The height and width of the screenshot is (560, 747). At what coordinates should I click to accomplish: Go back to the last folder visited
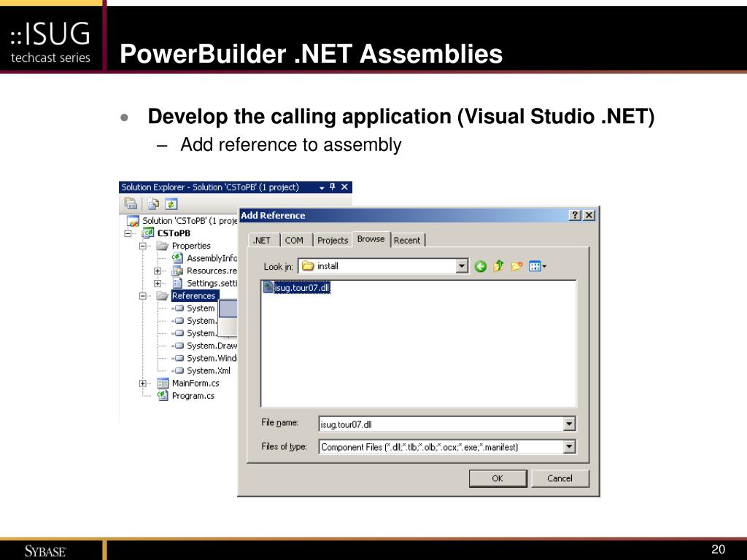click(480, 266)
